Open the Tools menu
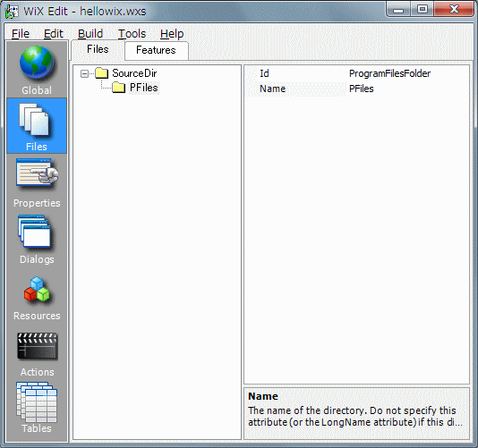This screenshot has height=448, width=478. click(x=132, y=33)
